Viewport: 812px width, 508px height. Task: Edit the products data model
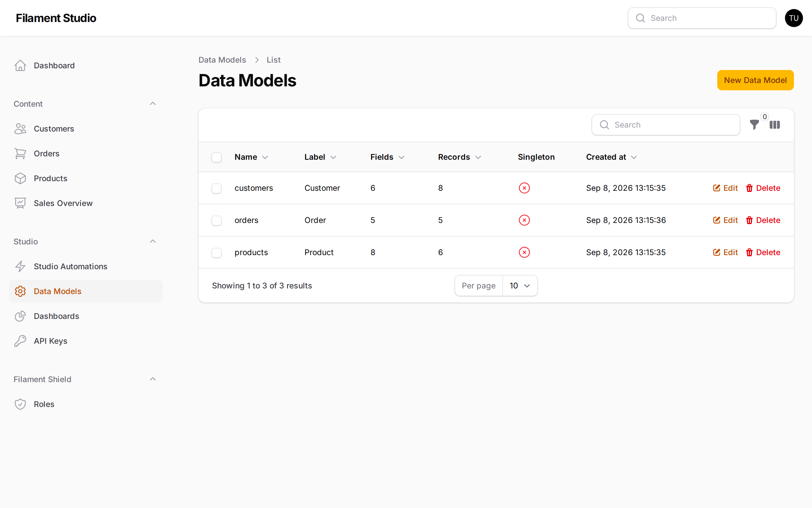725,252
